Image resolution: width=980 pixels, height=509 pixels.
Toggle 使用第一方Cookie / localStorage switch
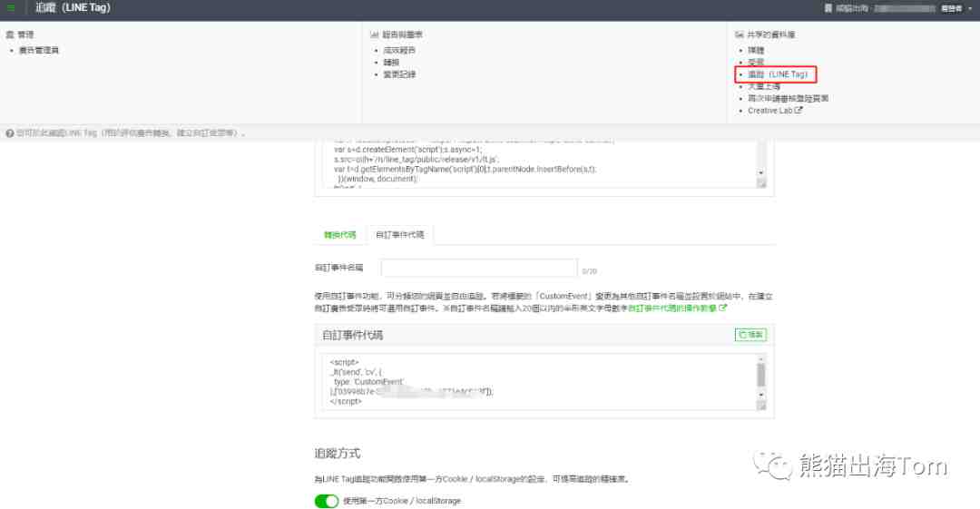[x=327, y=501]
